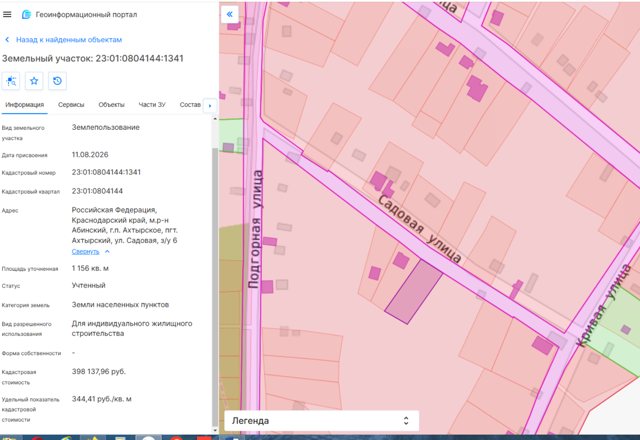Go back via Назад к найденным объектам link
The image size is (640, 440).
[x=69, y=40]
